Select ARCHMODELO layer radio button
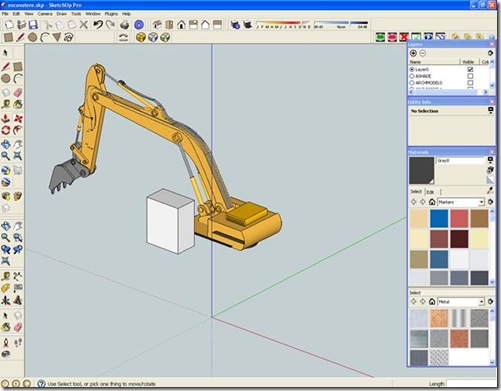Viewport: 501px width, 391px height. pyautogui.click(x=412, y=83)
